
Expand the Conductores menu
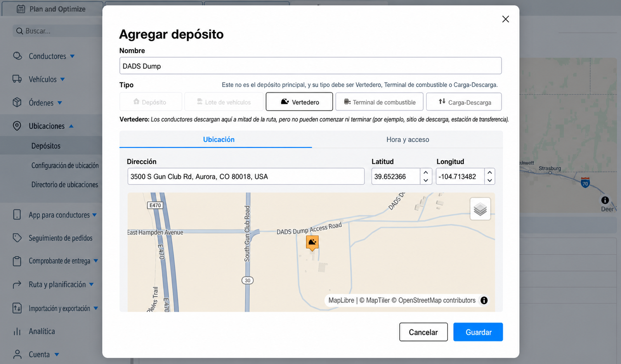tap(72, 56)
